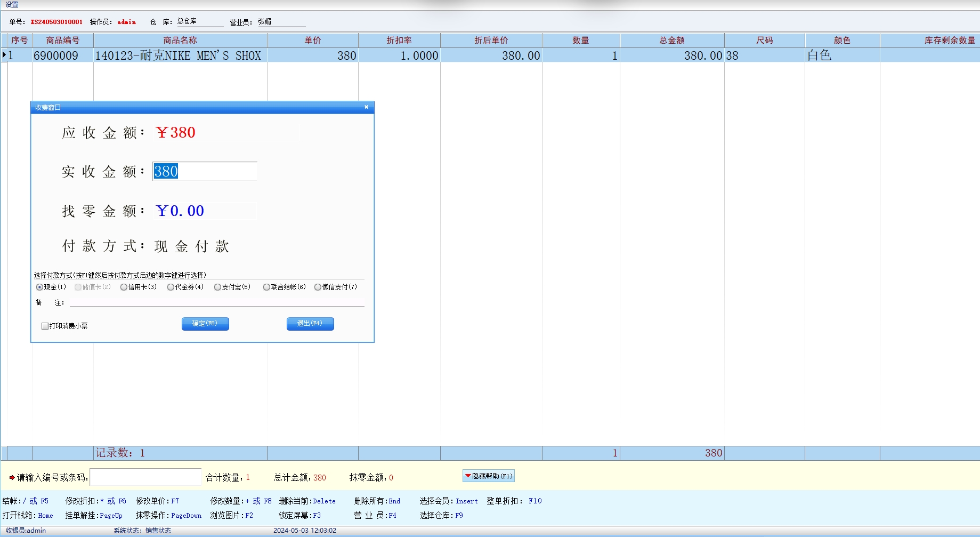Click the 实收金额 input field
The height and width of the screenshot is (537, 980).
pyautogui.click(x=205, y=171)
